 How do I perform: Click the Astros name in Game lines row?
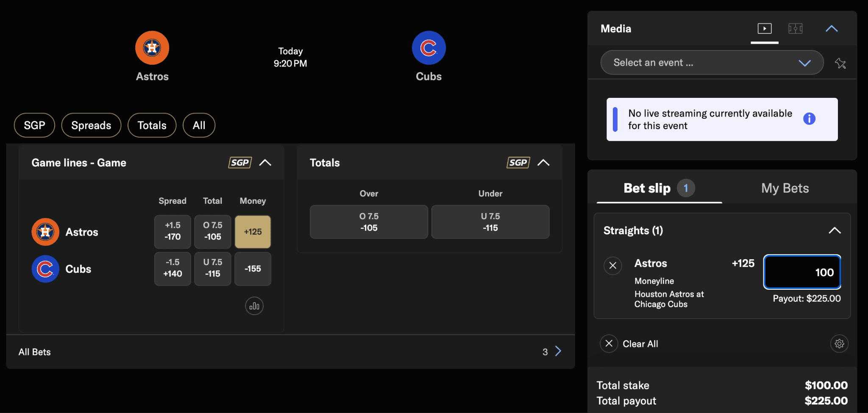(82, 232)
